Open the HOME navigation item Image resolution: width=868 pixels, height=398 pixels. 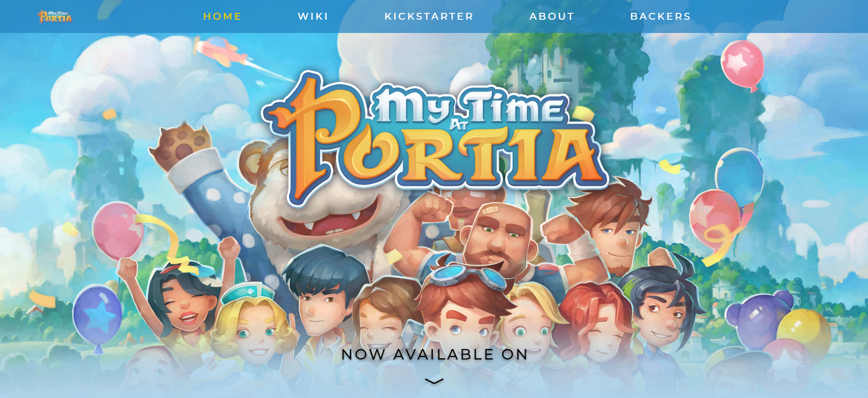tap(222, 16)
